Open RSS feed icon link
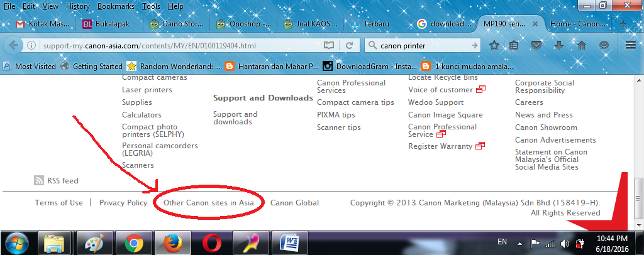This screenshot has width=644, height=255. 38,180
